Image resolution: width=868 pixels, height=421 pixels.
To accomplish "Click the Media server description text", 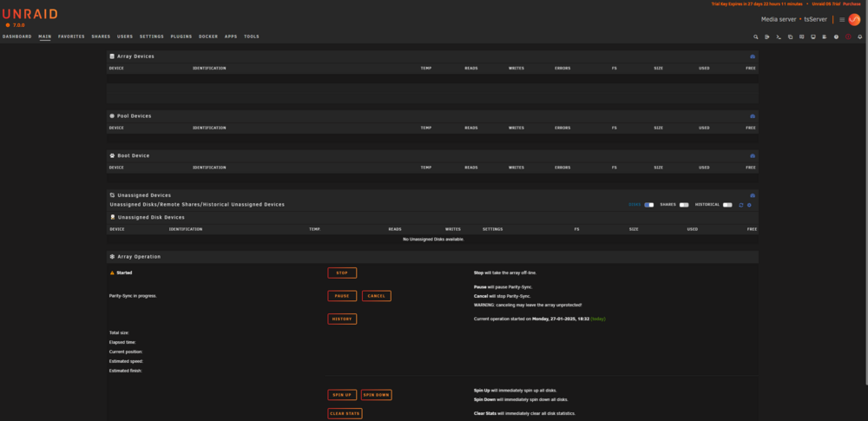I will click(779, 19).
